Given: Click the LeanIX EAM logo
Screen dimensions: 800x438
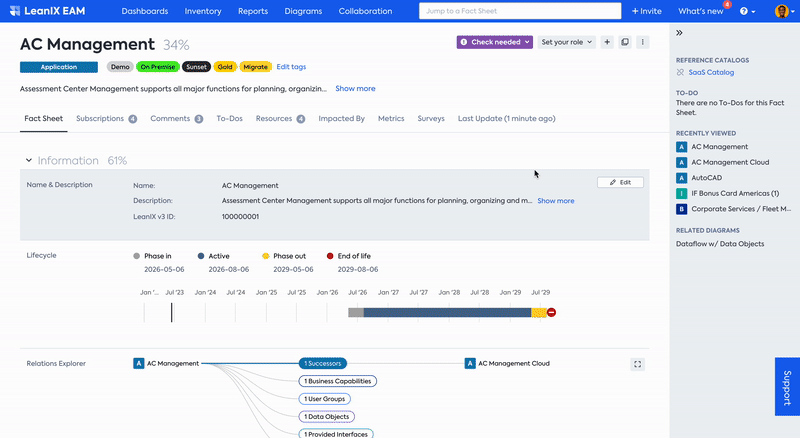Looking at the screenshot, I should pos(47,11).
